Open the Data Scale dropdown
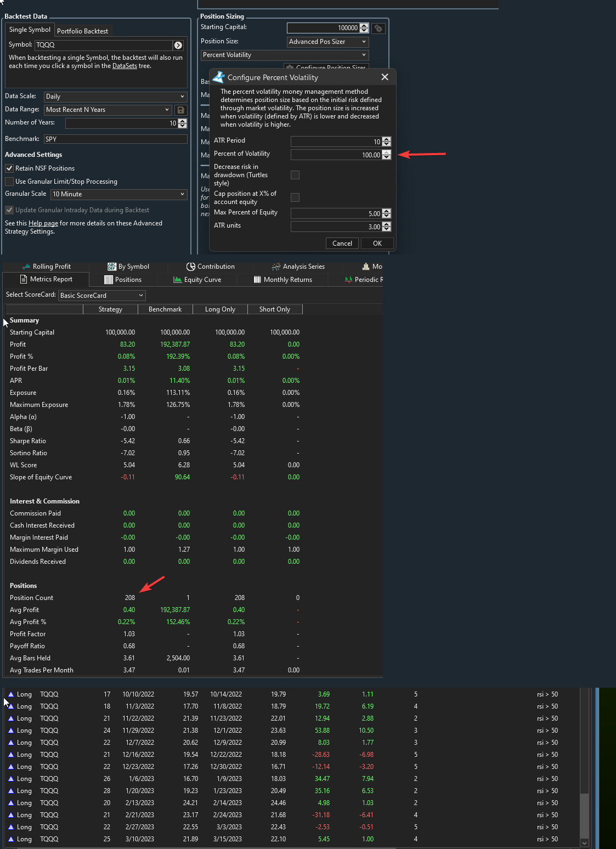Viewport: 616px width, 849px height. 115,97
